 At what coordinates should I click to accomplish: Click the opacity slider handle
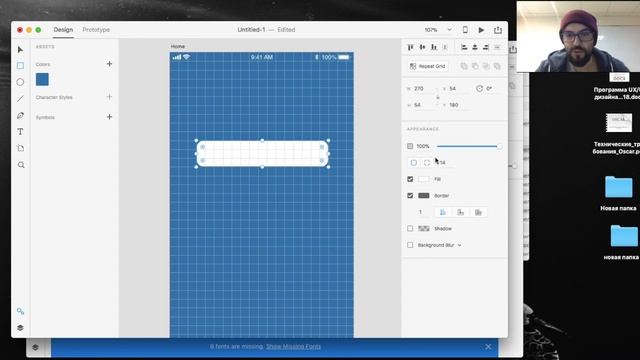(499, 146)
